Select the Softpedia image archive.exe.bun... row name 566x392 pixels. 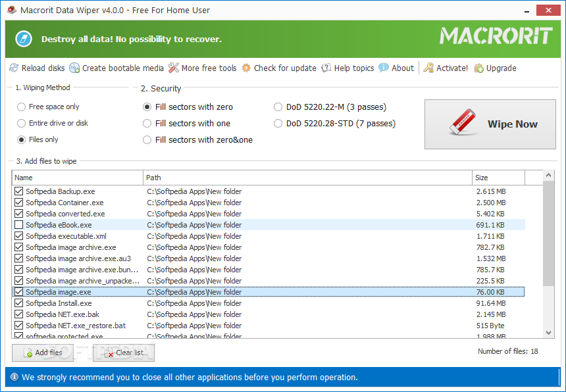(x=82, y=270)
